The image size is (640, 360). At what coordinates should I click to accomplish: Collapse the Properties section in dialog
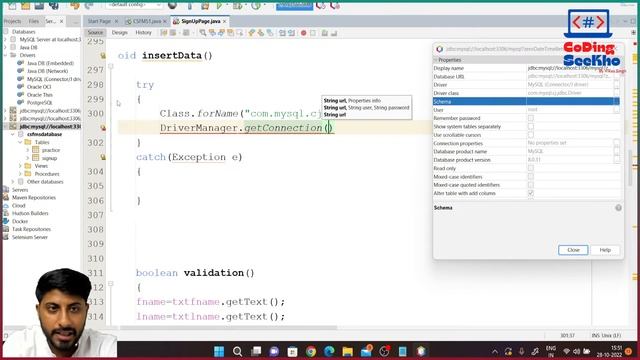point(436,60)
